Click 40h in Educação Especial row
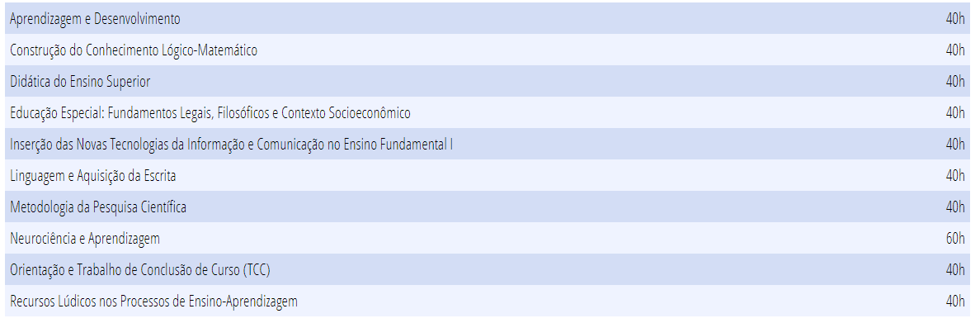Screen dimensions: 980x323 click(955, 113)
